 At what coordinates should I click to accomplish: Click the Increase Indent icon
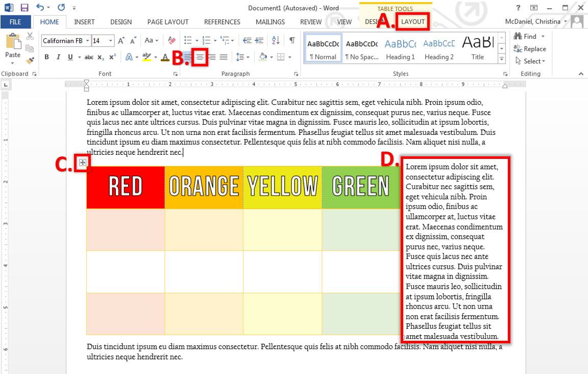click(x=259, y=40)
